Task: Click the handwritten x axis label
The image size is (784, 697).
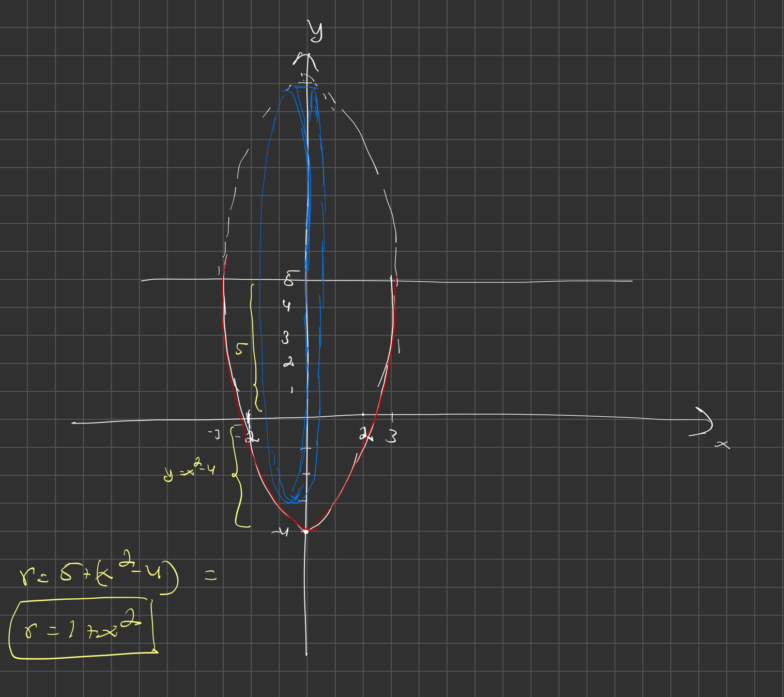Action: coord(722,444)
